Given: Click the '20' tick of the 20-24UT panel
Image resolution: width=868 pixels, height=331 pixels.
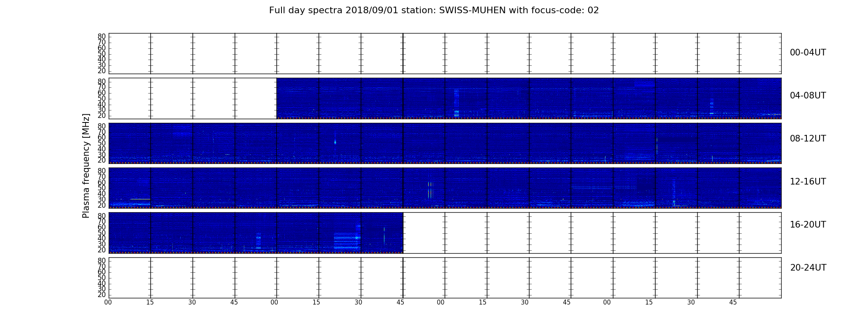Looking at the screenshot, I should (102, 295).
